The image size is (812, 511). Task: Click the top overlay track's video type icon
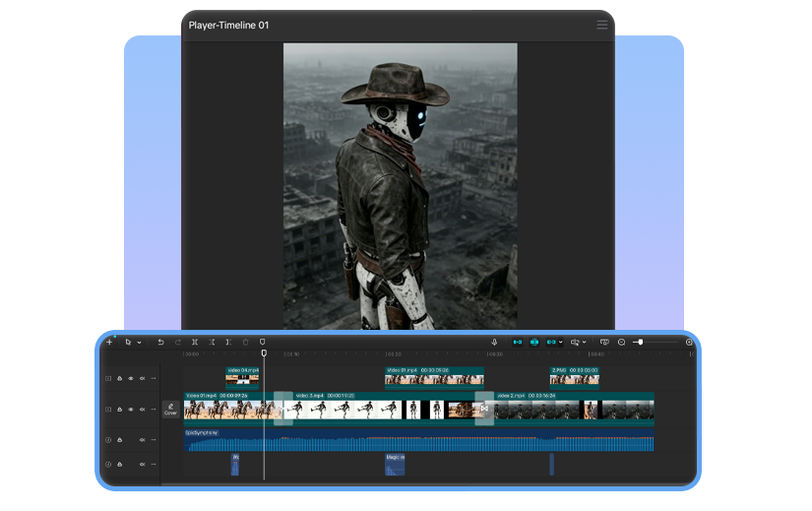click(108, 378)
